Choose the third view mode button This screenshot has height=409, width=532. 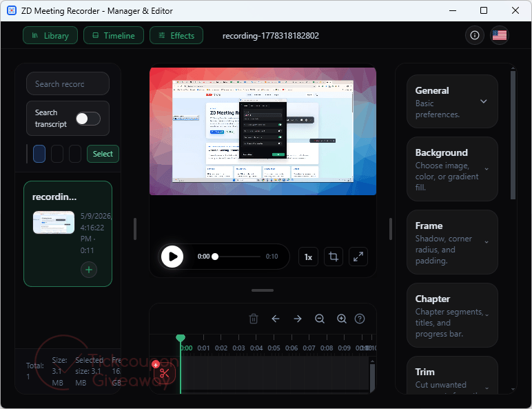point(75,154)
